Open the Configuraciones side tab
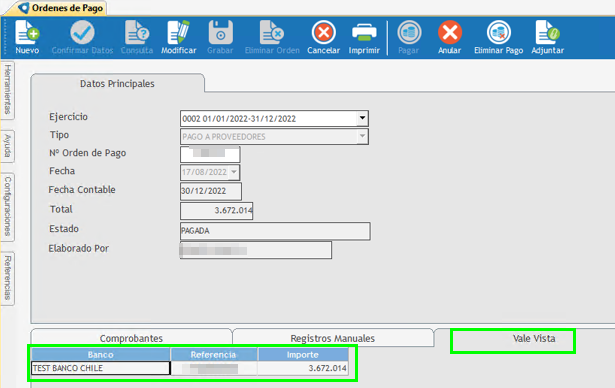The image size is (615, 388). (x=7, y=206)
